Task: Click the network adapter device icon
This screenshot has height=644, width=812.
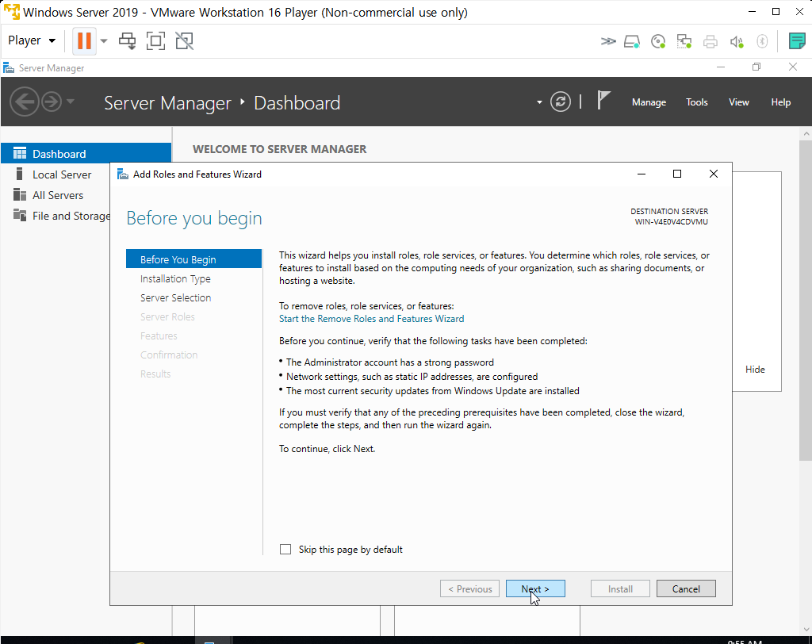Action: pyautogui.click(x=684, y=41)
